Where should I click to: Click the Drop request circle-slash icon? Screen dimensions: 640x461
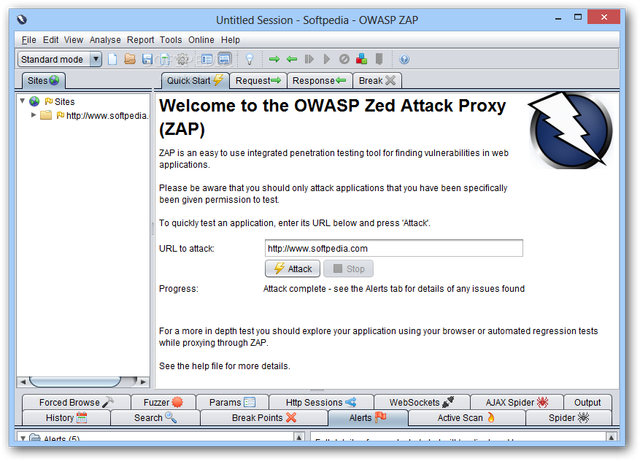(x=344, y=60)
